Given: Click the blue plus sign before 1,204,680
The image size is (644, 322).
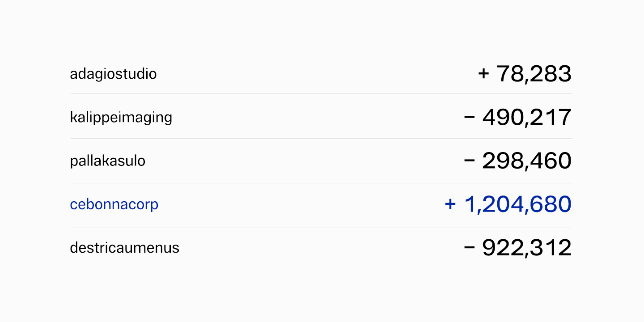Looking at the screenshot, I should point(450,204).
